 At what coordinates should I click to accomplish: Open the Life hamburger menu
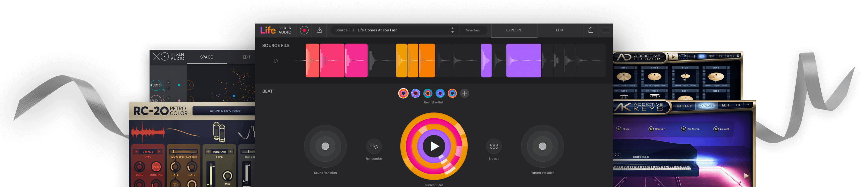[605, 30]
